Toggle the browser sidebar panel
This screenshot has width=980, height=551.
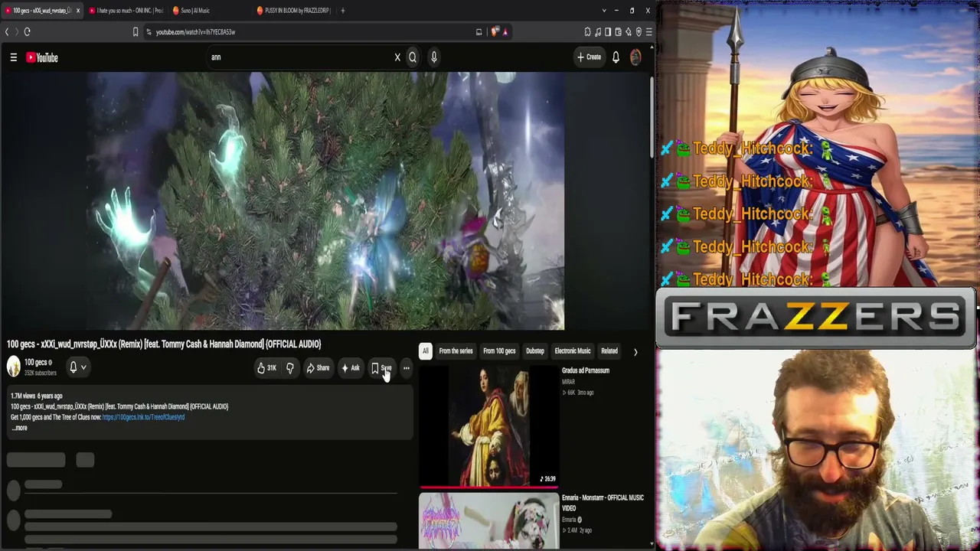[608, 31]
